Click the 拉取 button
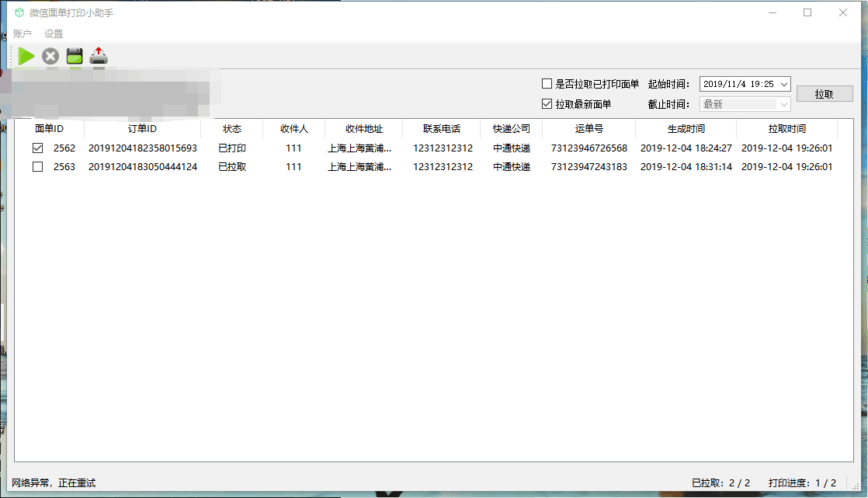 [x=825, y=94]
